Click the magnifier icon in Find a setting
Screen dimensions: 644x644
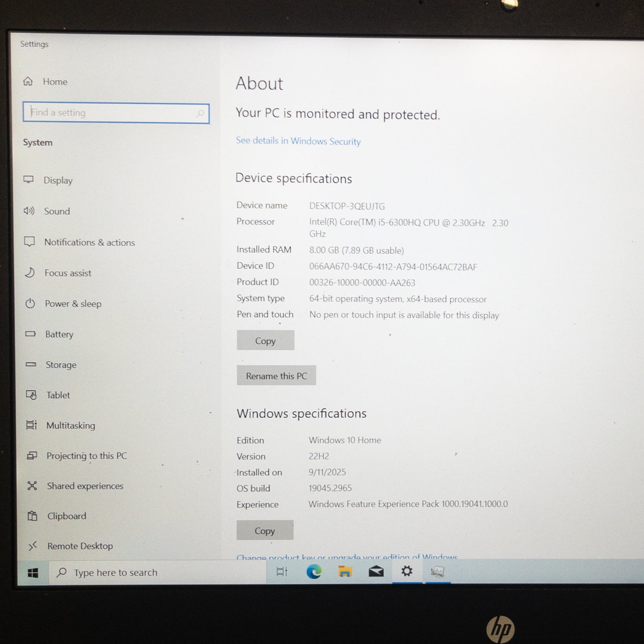click(x=201, y=113)
